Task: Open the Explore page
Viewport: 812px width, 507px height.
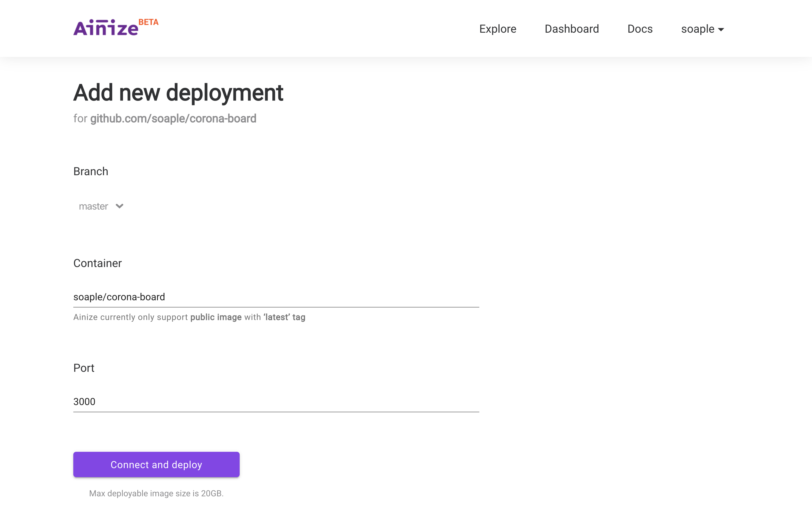Action: 498,29
